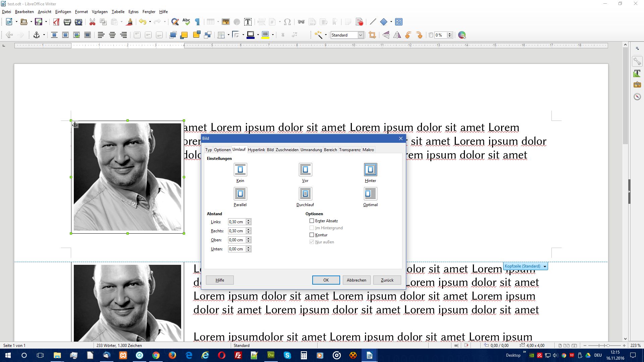Screen dimensions: 644x362
Task: Open the Windows Start menu
Action: (x=8, y=355)
